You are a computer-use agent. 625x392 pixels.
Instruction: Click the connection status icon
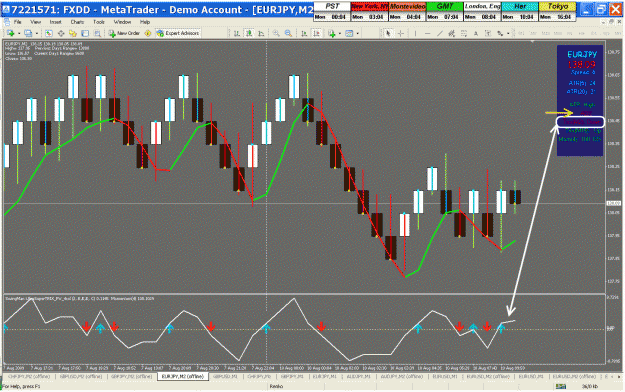tap(561, 386)
